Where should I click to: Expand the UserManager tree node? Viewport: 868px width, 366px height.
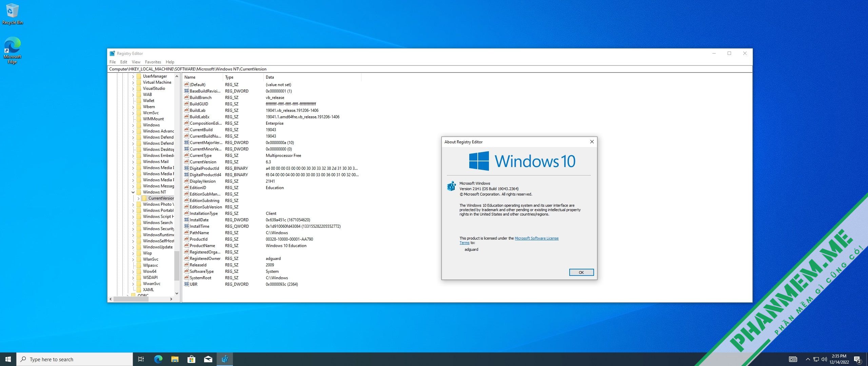(133, 76)
